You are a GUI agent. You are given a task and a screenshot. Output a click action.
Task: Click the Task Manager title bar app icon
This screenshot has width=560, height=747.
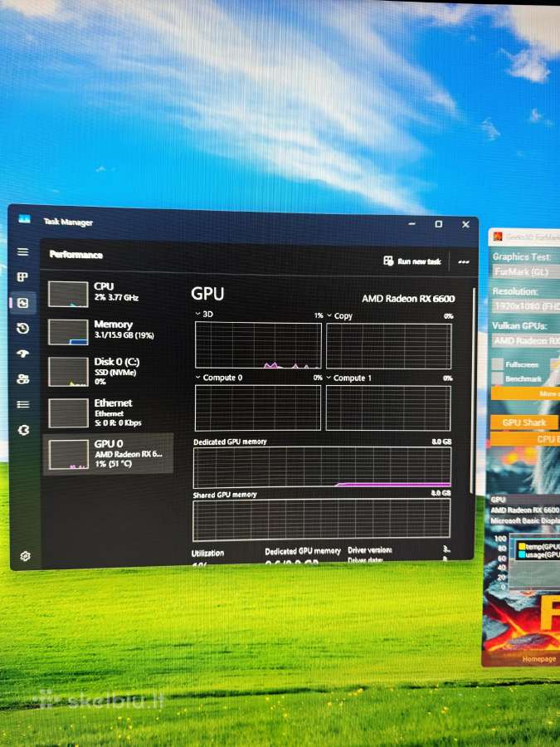coord(24,219)
